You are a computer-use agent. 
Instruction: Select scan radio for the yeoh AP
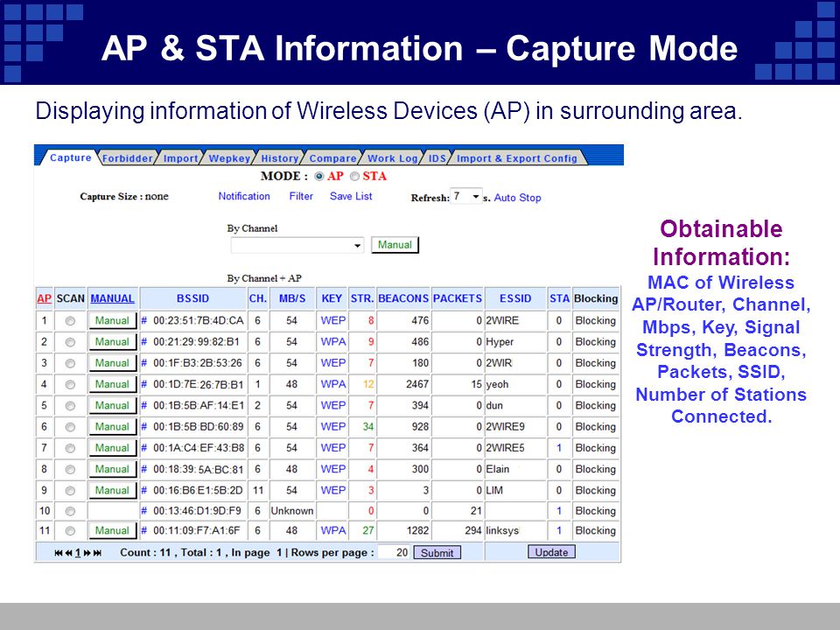pos(70,385)
